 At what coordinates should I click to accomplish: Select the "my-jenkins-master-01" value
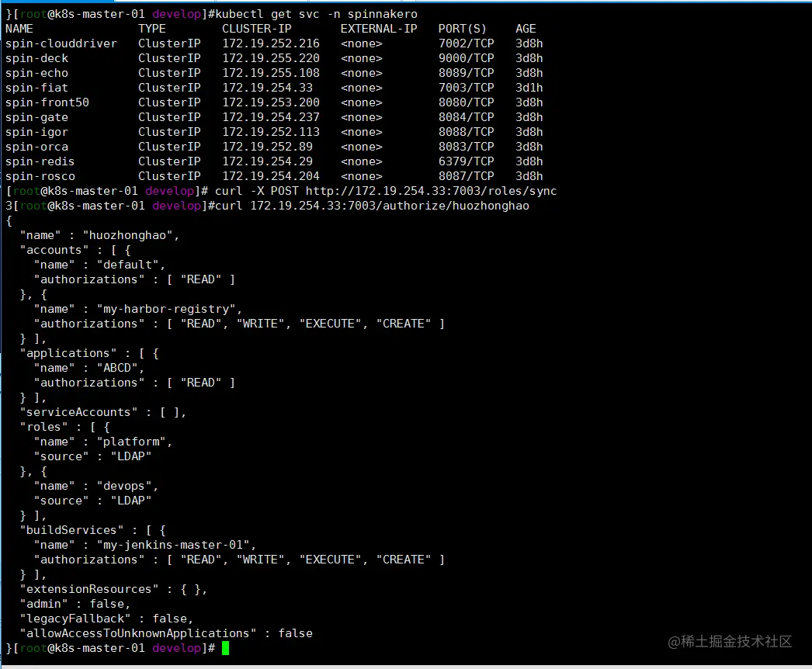(173, 546)
